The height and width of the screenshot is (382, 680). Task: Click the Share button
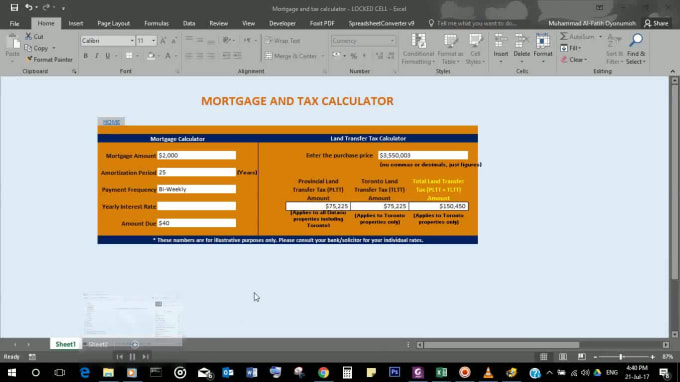point(656,23)
